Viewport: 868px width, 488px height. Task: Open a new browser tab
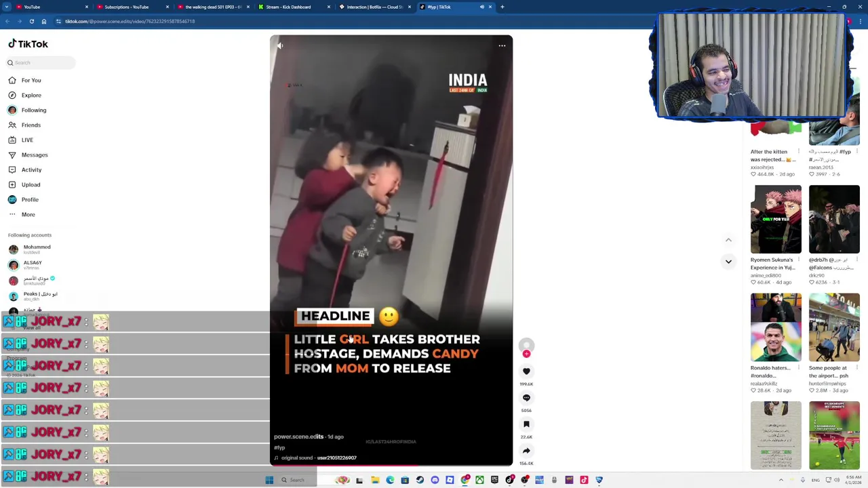(x=502, y=7)
